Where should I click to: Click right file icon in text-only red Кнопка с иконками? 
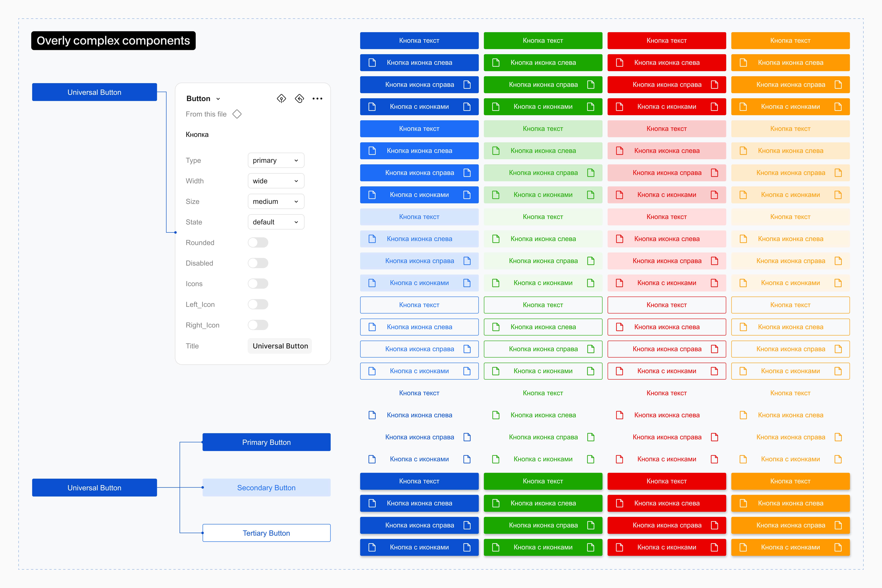714,459
